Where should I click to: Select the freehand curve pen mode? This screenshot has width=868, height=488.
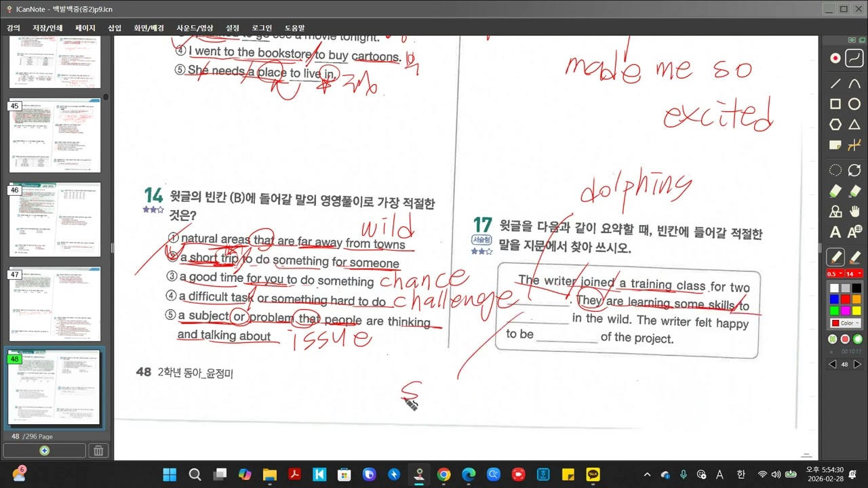click(x=854, y=58)
